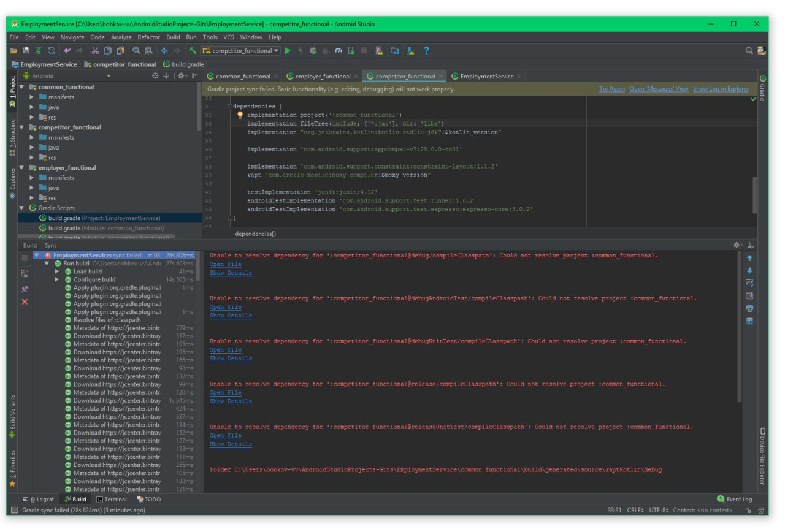Click the Cut scissors icon
785x532 pixels.
95,51
